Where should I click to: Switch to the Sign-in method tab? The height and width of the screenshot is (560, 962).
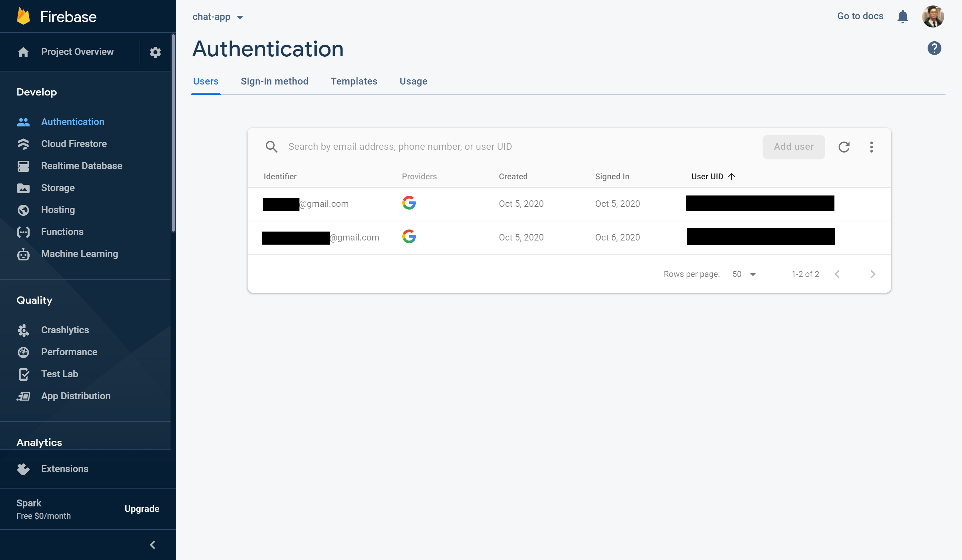pyautogui.click(x=274, y=81)
